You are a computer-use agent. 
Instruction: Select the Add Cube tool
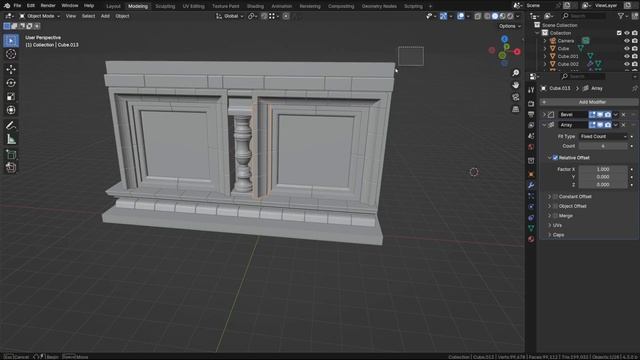coord(11,155)
